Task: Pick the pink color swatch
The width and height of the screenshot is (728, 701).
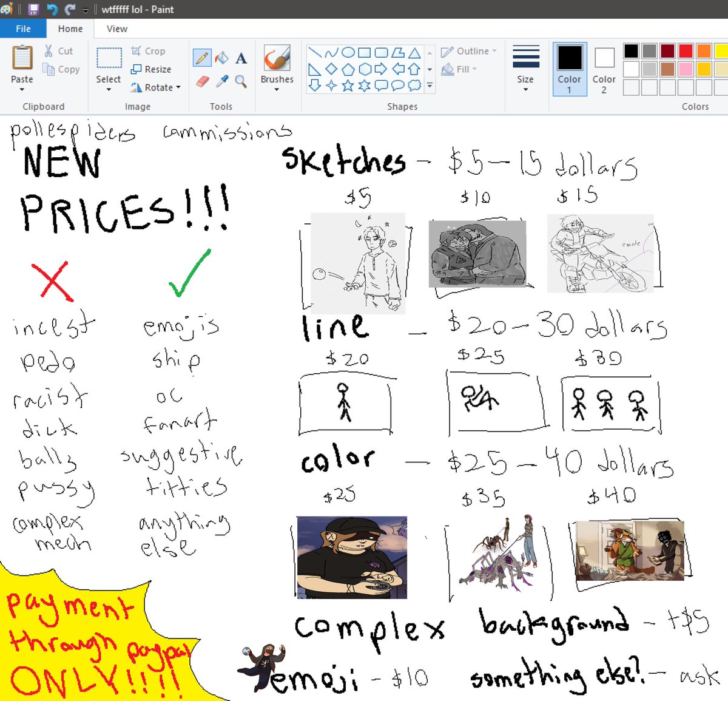Action: tap(686, 69)
